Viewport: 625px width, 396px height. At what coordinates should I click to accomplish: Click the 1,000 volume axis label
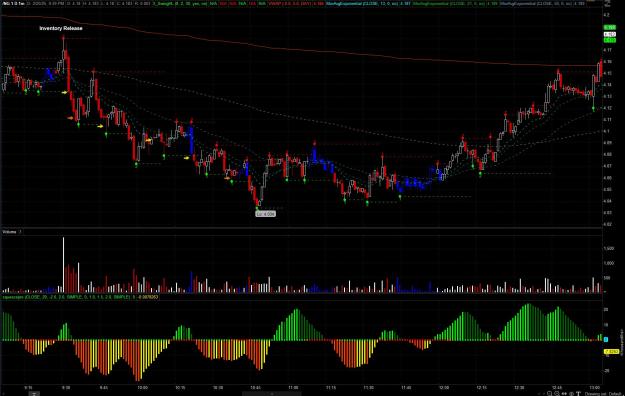pyautogui.click(x=609, y=263)
